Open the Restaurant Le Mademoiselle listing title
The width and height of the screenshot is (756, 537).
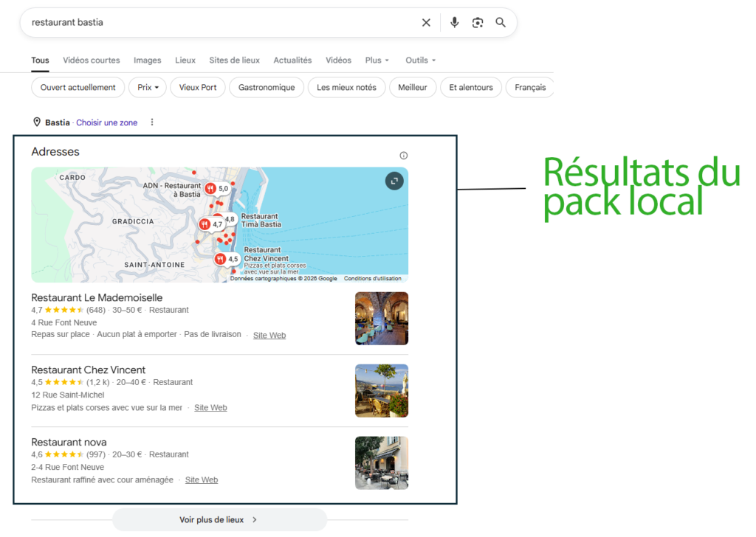pyautogui.click(x=97, y=298)
